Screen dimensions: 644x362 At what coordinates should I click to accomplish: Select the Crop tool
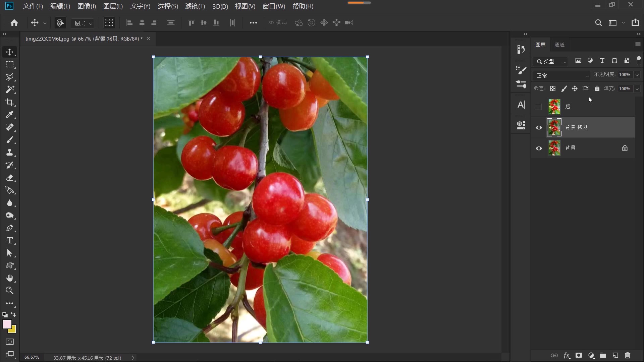(x=9, y=102)
